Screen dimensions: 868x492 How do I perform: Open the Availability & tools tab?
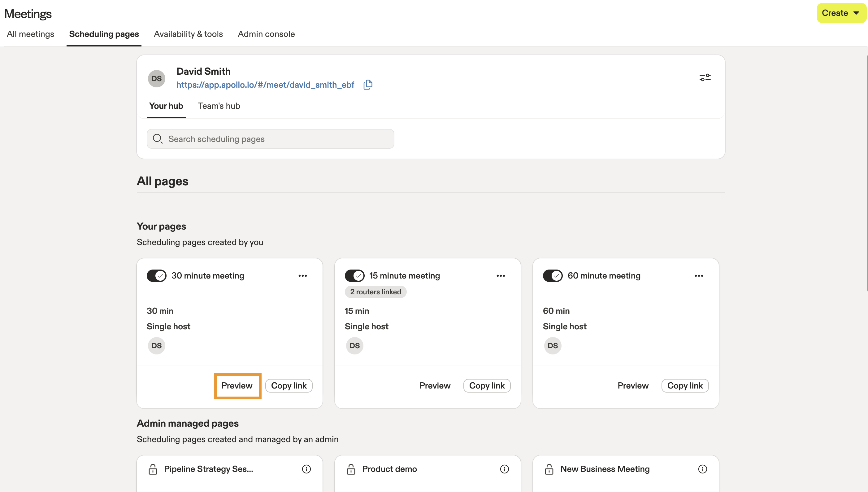coord(188,34)
